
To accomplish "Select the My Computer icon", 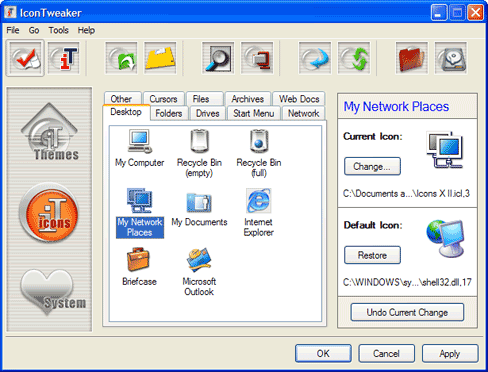I will 140,148.
